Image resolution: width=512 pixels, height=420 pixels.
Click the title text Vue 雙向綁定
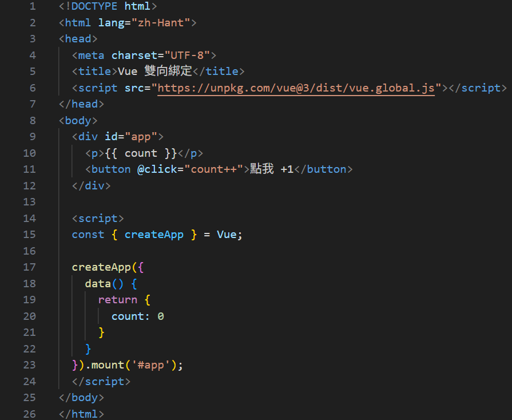click(155, 71)
